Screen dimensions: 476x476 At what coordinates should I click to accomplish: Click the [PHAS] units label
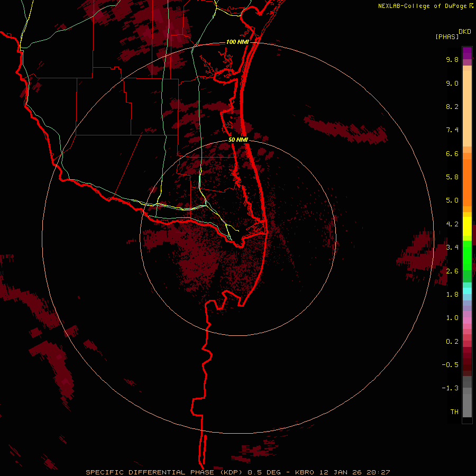pyautogui.click(x=447, y=37)
